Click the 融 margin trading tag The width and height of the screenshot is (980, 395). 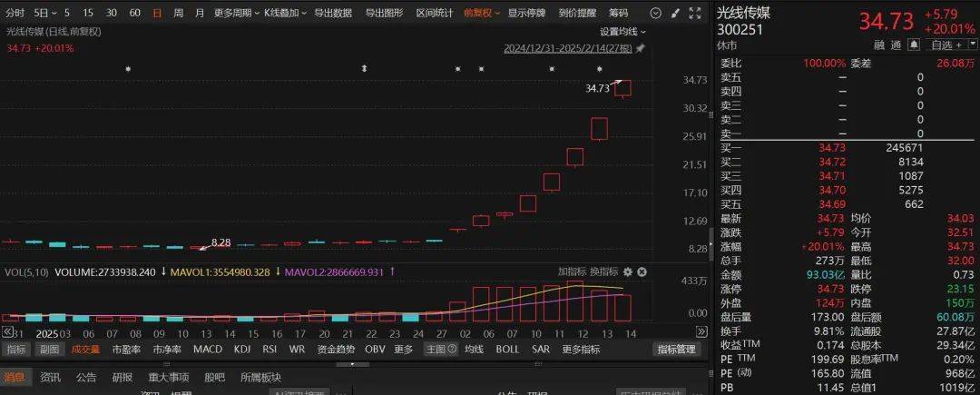click(x=879, y=45)
